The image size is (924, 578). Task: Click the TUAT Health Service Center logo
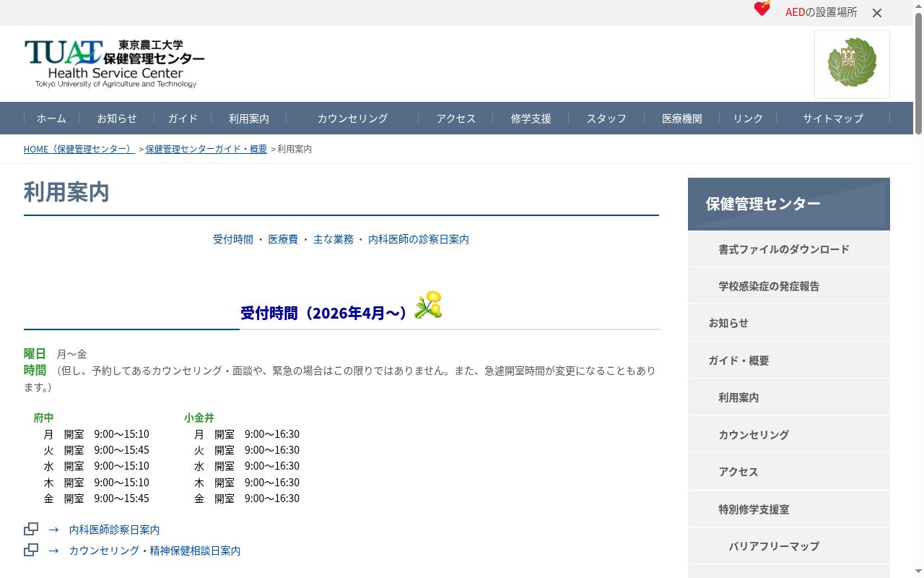[x=114, y=64]
